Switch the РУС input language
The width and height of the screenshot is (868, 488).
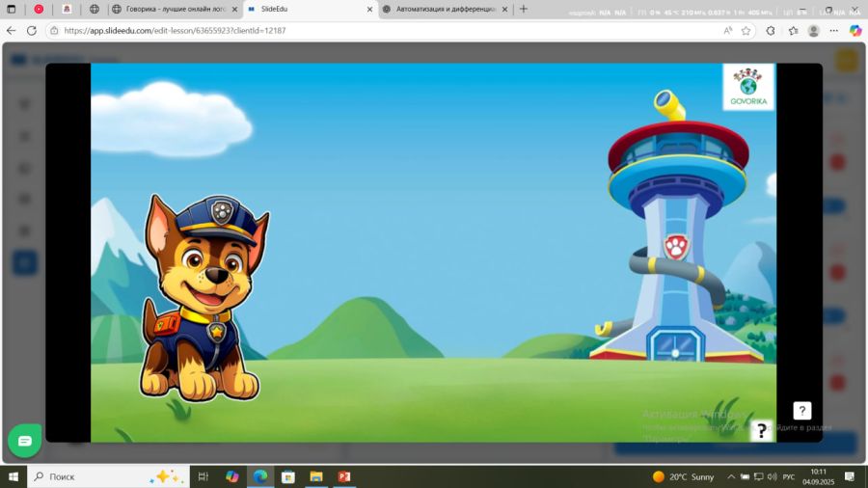click(789, 476)
